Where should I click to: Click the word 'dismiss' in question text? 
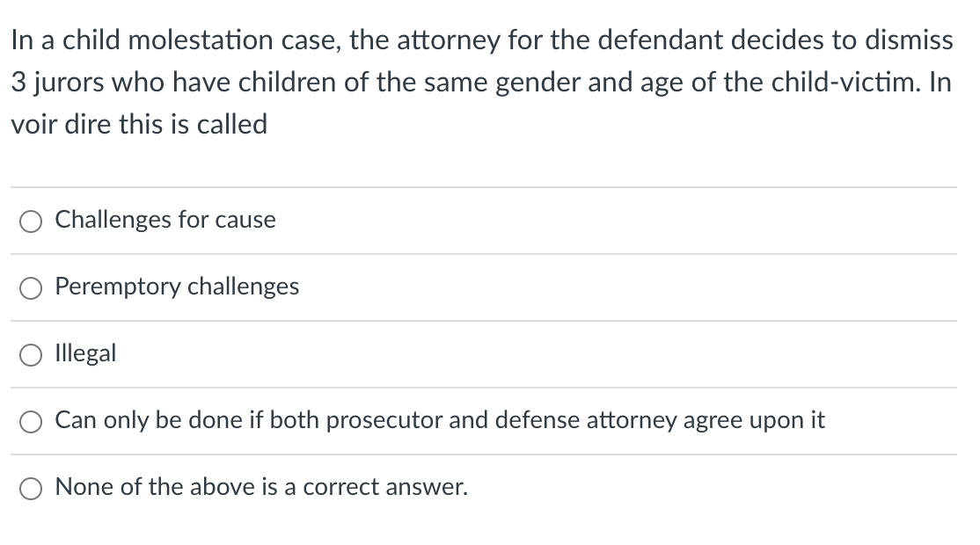(x=909, y=40)
